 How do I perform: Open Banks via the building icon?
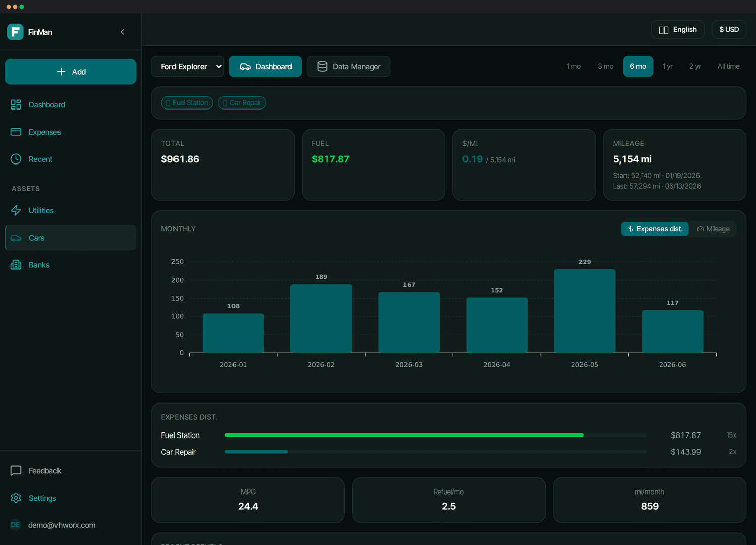[x=16, y=265]
